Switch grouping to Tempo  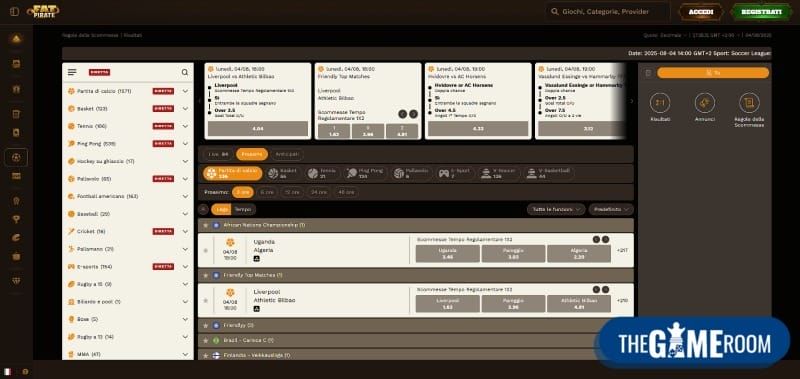(243, 209)
